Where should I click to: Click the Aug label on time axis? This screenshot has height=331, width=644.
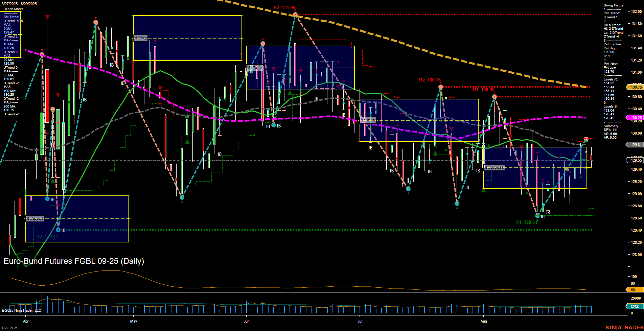coord(484,321)
